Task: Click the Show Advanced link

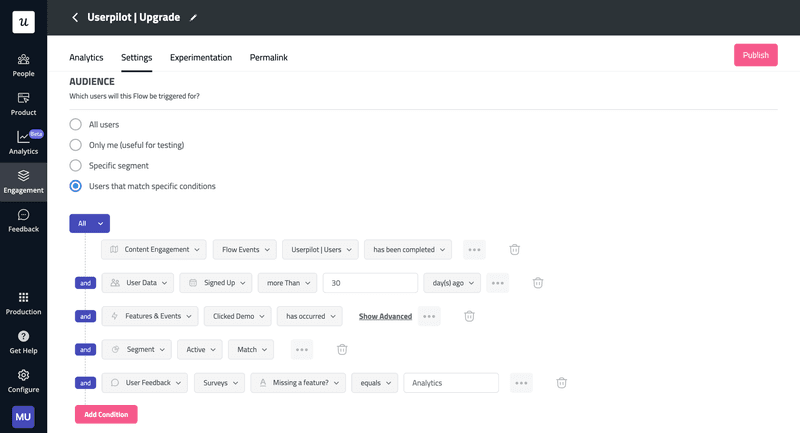Action: pyautogui.click(x=385, y=316)
